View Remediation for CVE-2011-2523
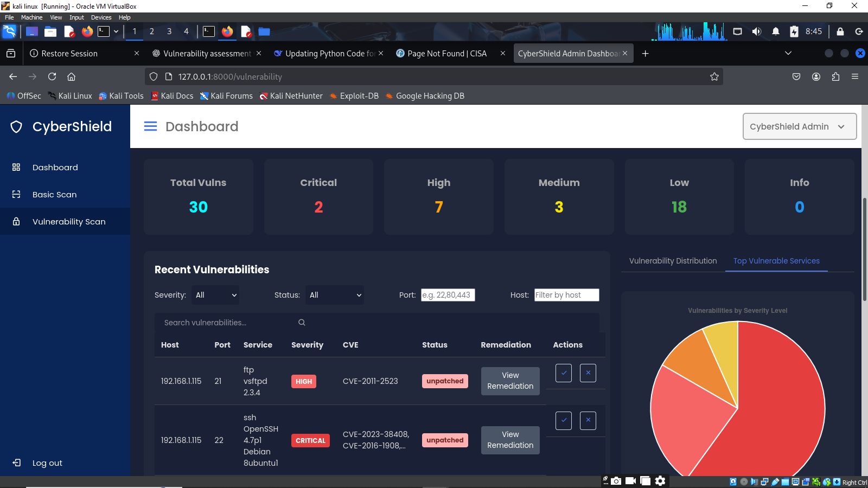The image size is (868, 488). (x=510, y=381)
